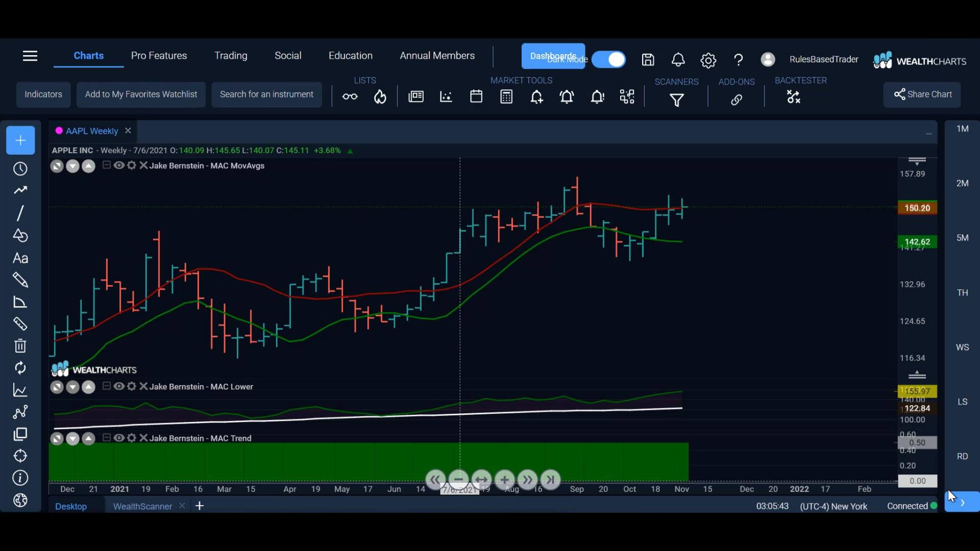The width and height of the screenshot is (980, 551).
Task: Select the text annotation Aa tool
Action: tap(20, 258)
